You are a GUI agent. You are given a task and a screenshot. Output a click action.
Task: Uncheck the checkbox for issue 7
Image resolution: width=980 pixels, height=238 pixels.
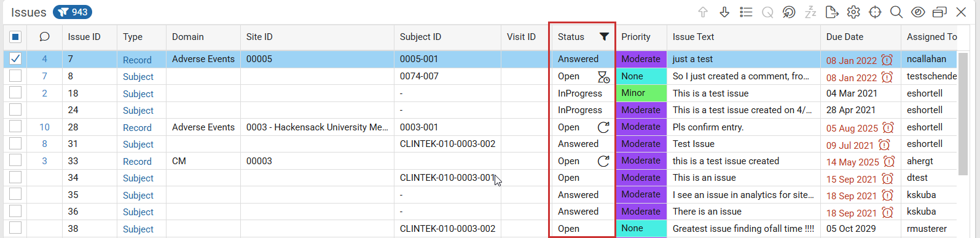[15, 59]
